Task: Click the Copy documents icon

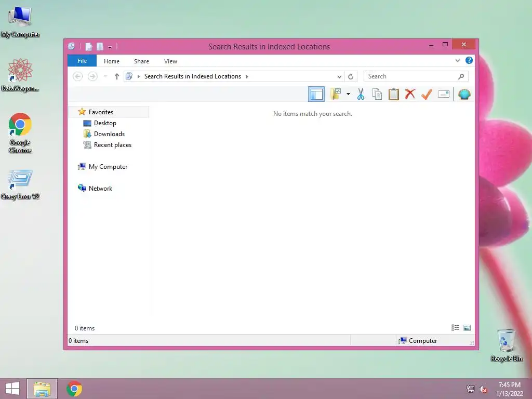Action: click(377, 94)
